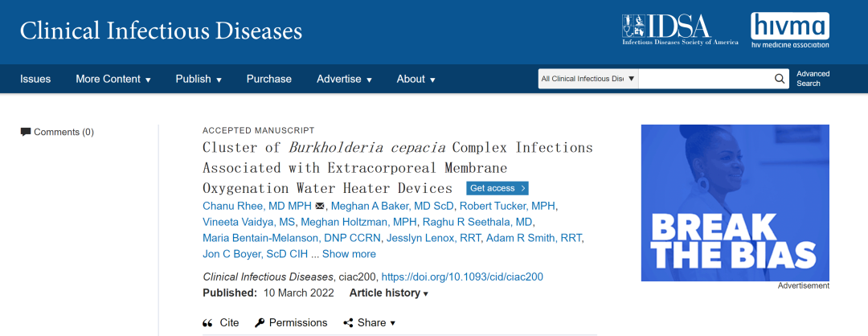Click the Cite quotation mark icon
This screenshot has height=336, width=868.
pos(207,322)
